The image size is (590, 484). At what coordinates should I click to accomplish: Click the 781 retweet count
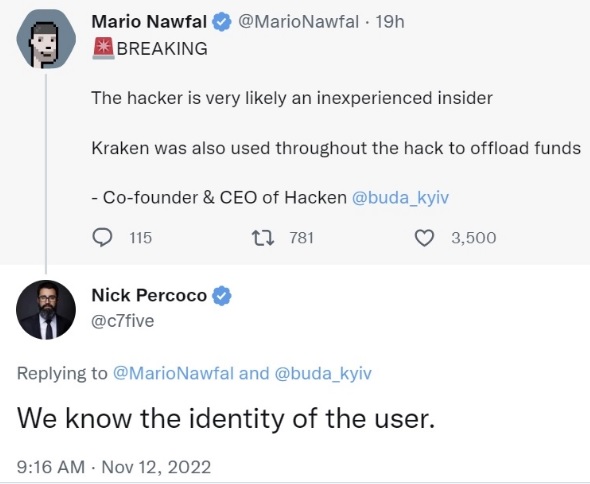coord(301,238)
